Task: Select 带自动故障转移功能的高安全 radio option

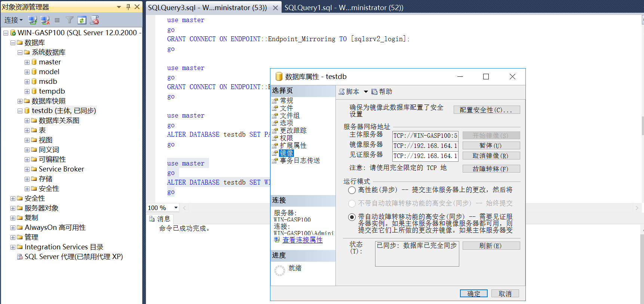Action: click(352, 217)
